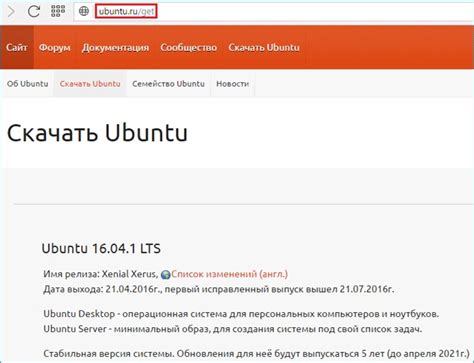Open the Новости tab
474x363 pixels.
233,84
